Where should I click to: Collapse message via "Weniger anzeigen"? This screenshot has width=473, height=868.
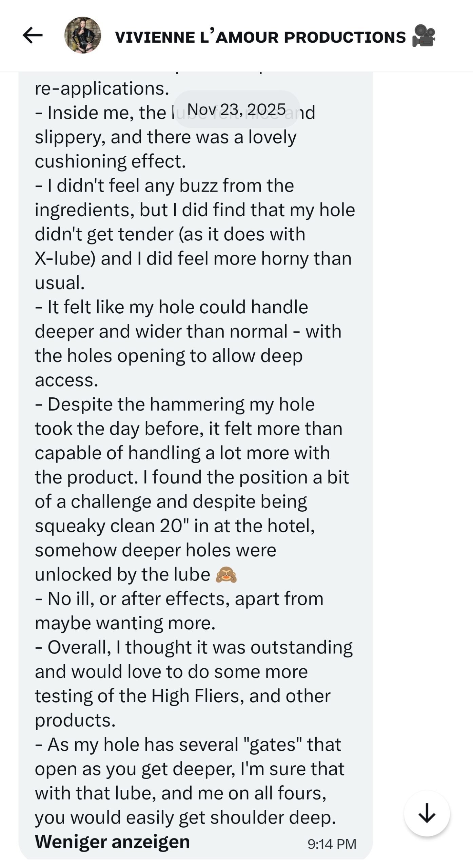[x=112, y=842]
